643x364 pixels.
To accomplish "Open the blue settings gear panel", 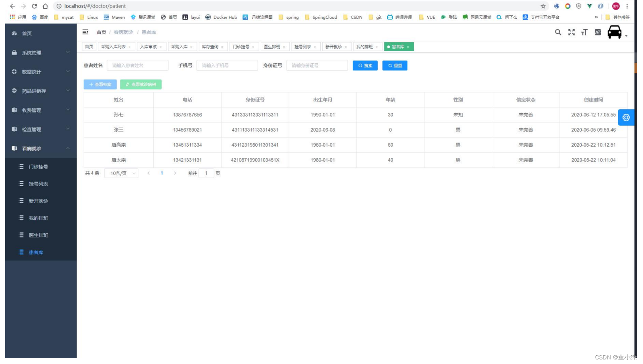I will [x=626, y=117].
